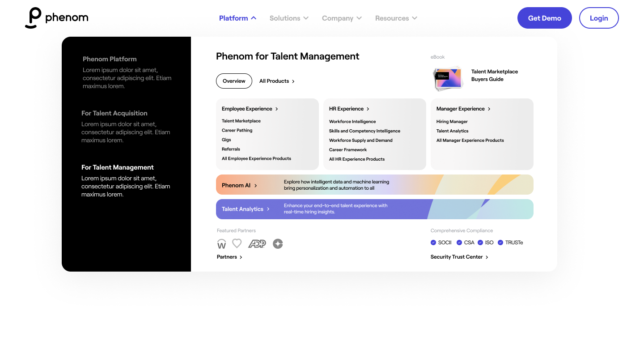
Task: Click the ADP partner logo
Action: 257,244
